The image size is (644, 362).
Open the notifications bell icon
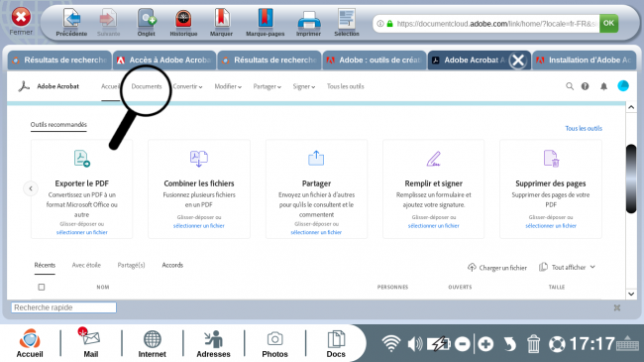(x=603, y=86)
